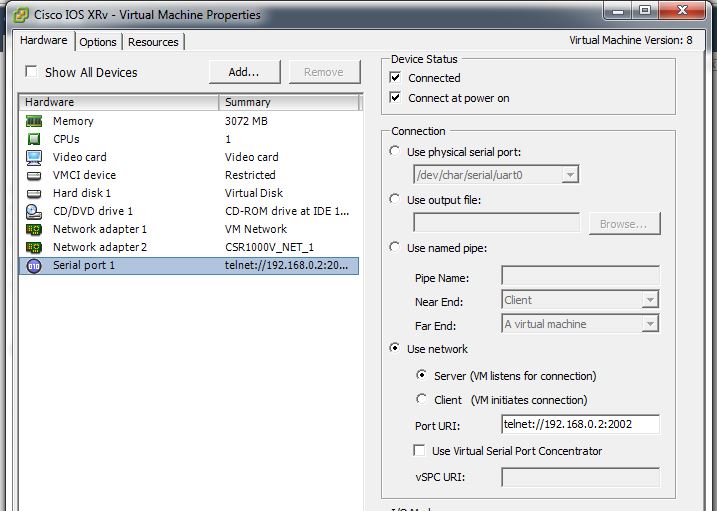Image resolution: width=717 pixels, height=511 pixels.
Task: Select the CD/DVD drive 1 label
Action: pyautogui.click(x=93, y=211)
